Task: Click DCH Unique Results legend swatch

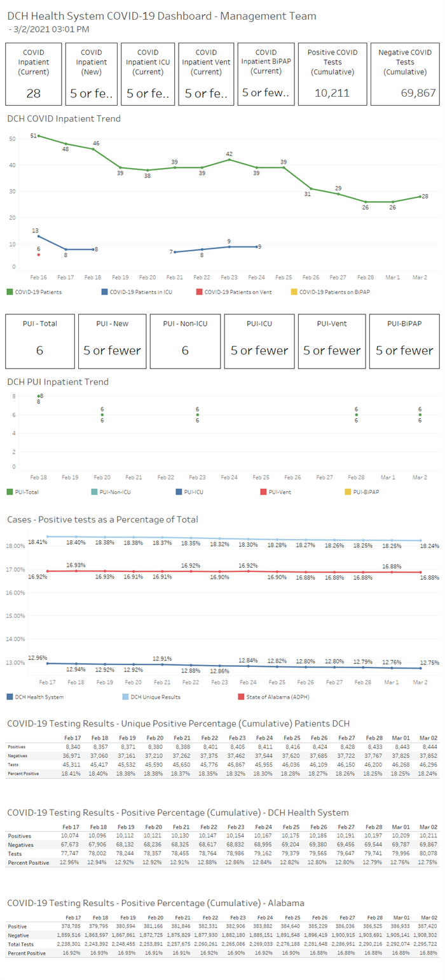Action: point(125,697)
